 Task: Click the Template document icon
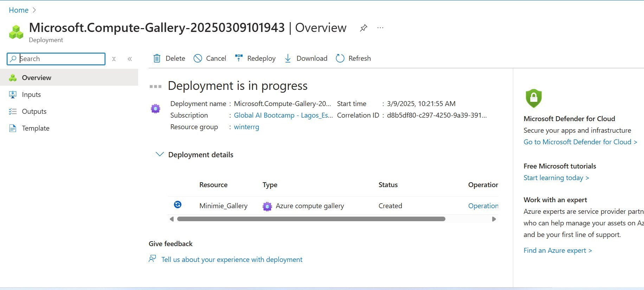pos(13,128)
